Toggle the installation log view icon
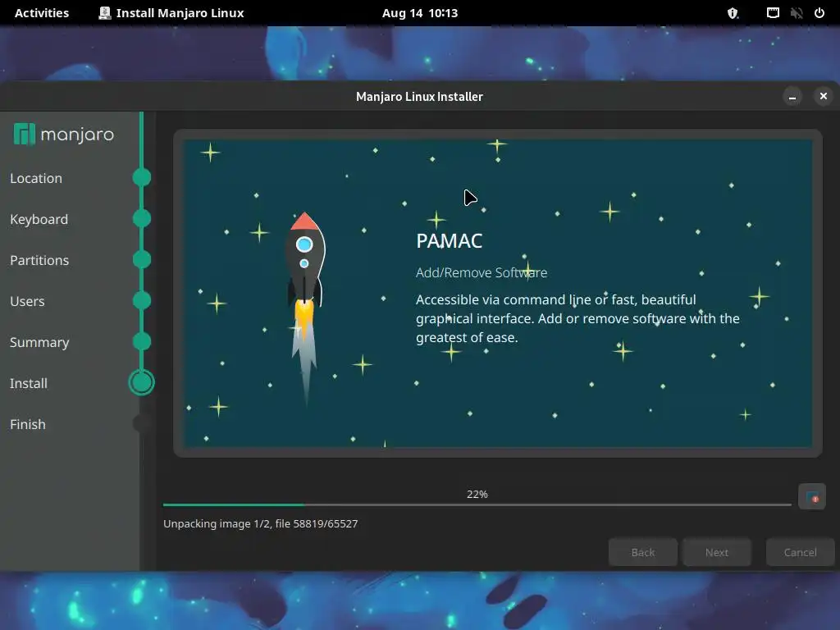 pos(811,497)
